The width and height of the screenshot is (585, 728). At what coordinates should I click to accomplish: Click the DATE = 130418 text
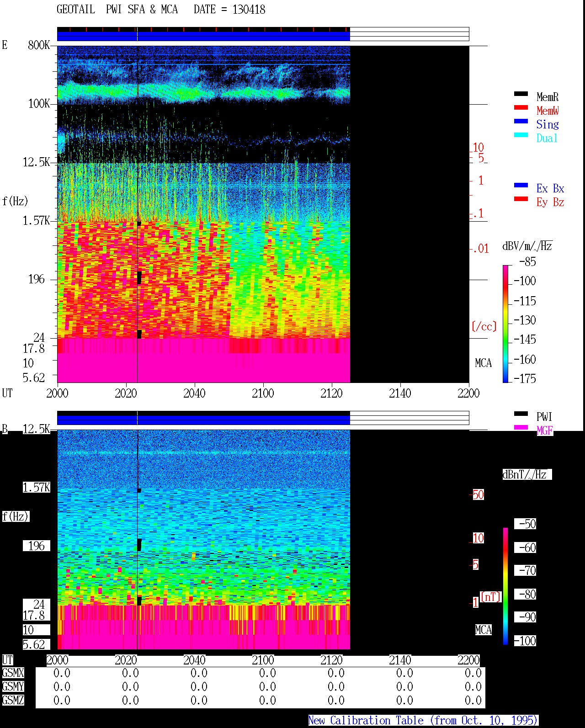[x=229, y=9]
